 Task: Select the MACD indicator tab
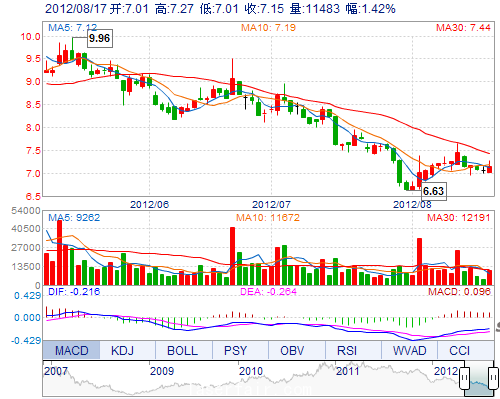click(71, 350)
